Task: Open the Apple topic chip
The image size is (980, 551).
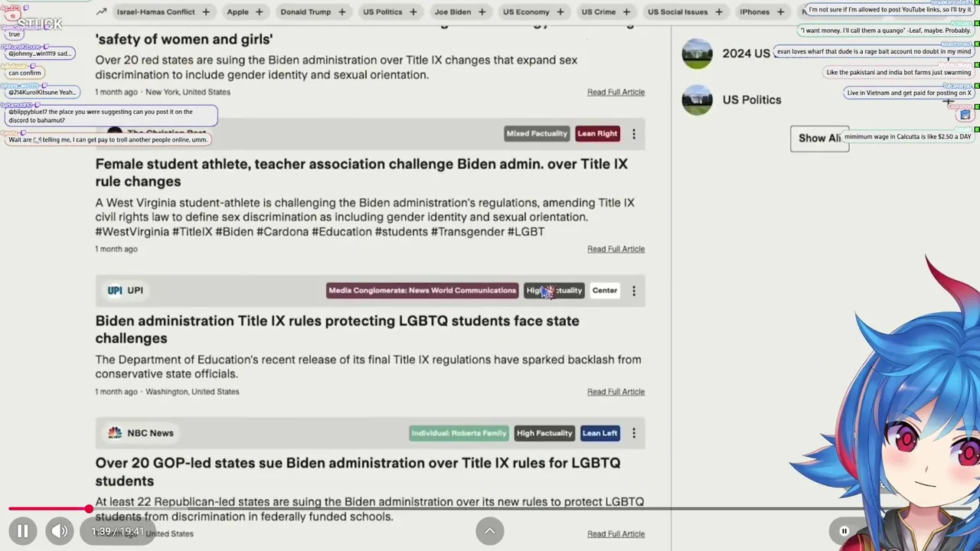Action: point(238,11)
